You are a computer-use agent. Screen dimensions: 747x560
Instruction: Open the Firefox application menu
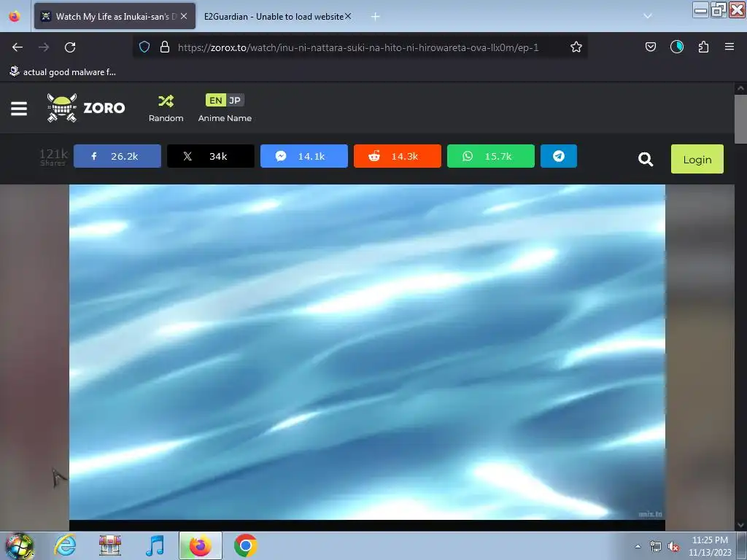[x=729, y=47]
